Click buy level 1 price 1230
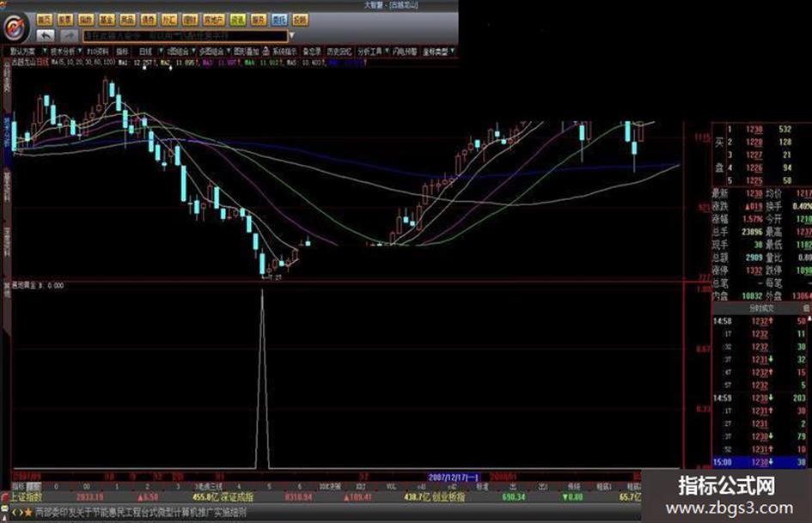 [754, 129]
